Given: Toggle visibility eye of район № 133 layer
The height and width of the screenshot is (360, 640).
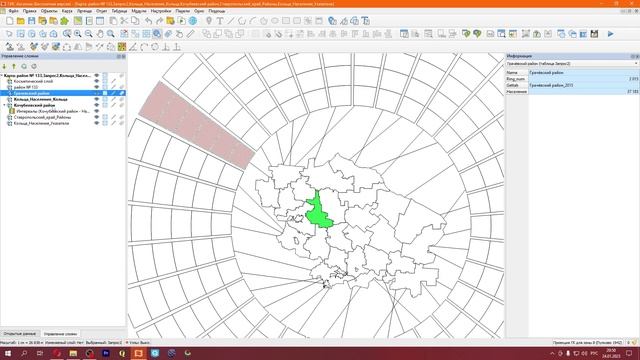Looking at the screenshot, I should pos(97,87).
